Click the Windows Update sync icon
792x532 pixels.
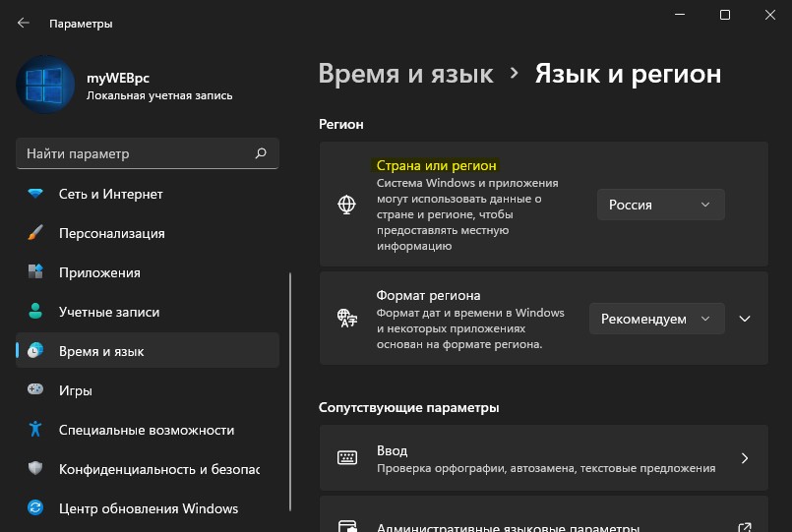pos(35,507)
